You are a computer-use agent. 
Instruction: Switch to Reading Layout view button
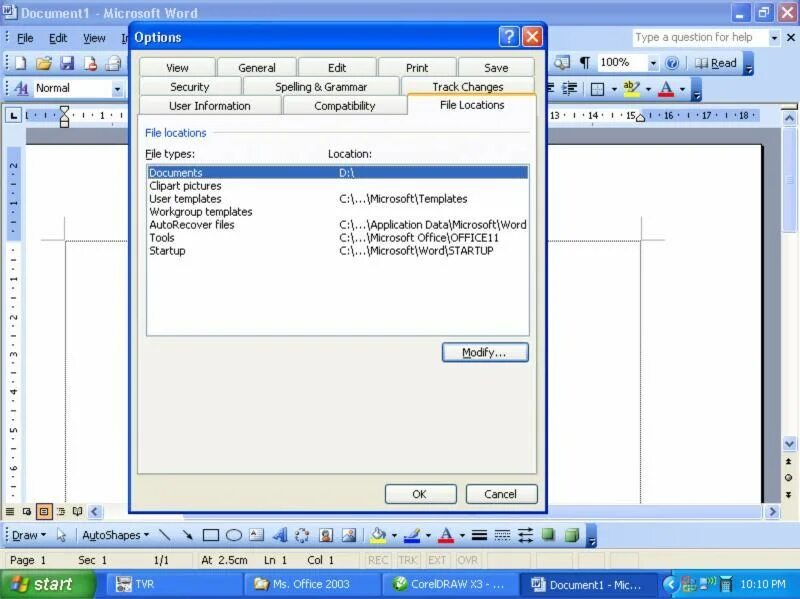(78, 511)
